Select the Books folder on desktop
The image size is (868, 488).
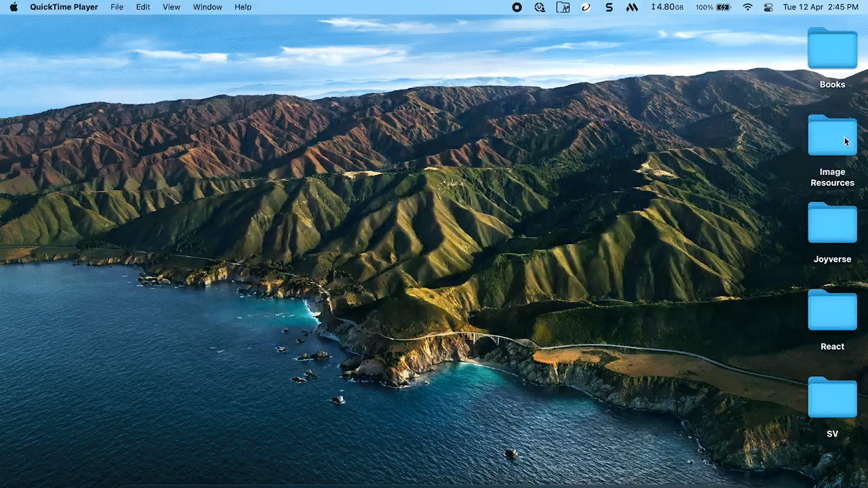[x=832, y=49]
